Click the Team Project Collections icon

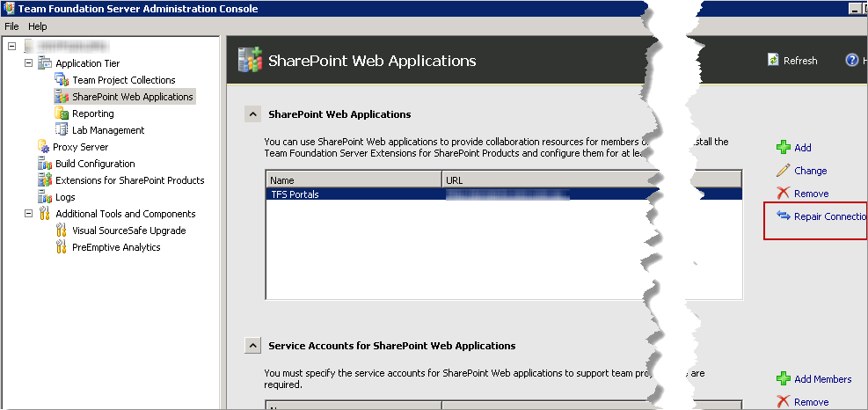(62, 80)
